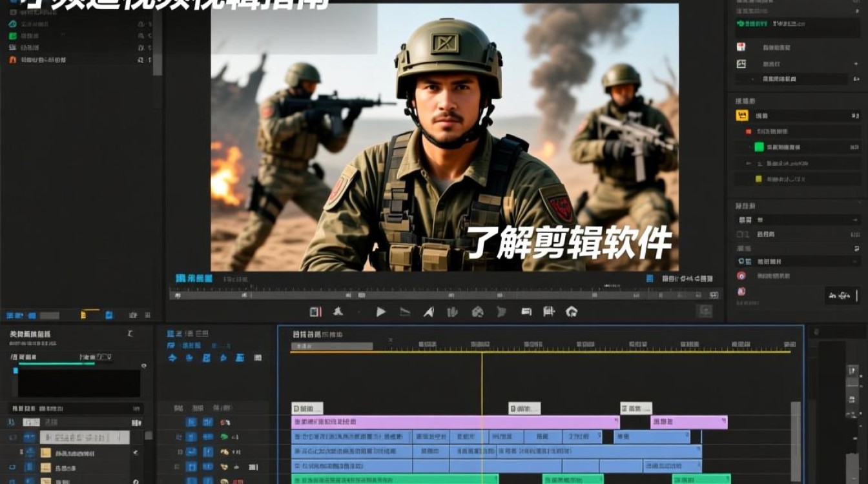Click the olive-yellow swatch in the right panel
This screenshot has height=484, width=868.
click(759, 179)
